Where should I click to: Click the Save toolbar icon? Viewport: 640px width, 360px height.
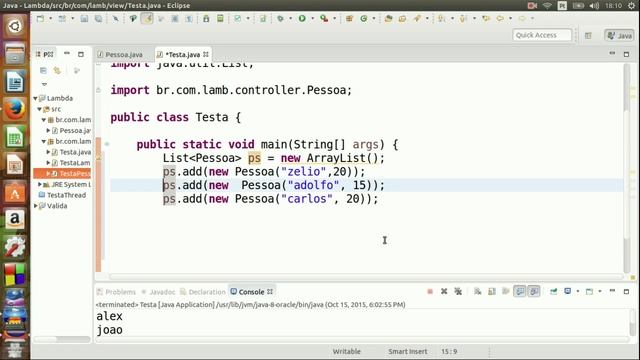click(84, 18)
